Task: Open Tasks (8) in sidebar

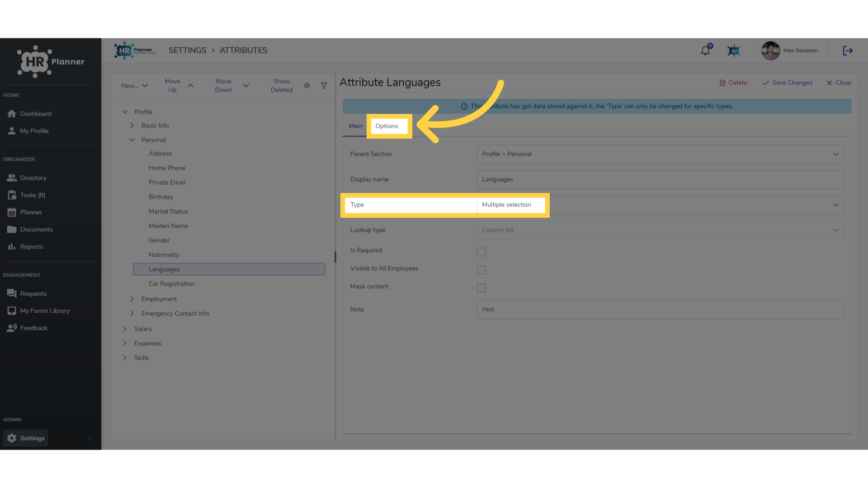Action: 27,195
